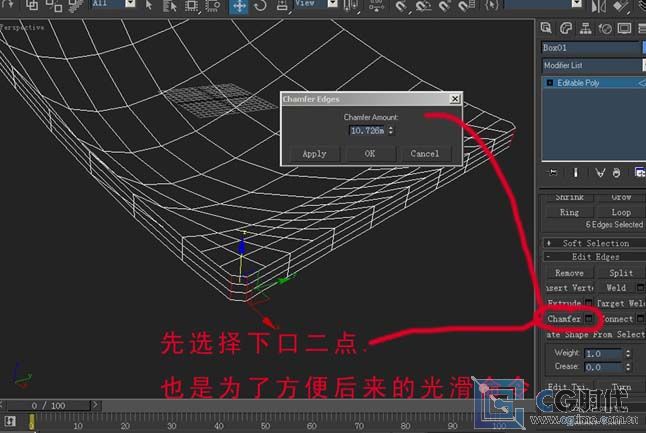Screen dimensions: 646x433
Task: Open Chamfer settings box next to Chamfer
Action: 589,319
